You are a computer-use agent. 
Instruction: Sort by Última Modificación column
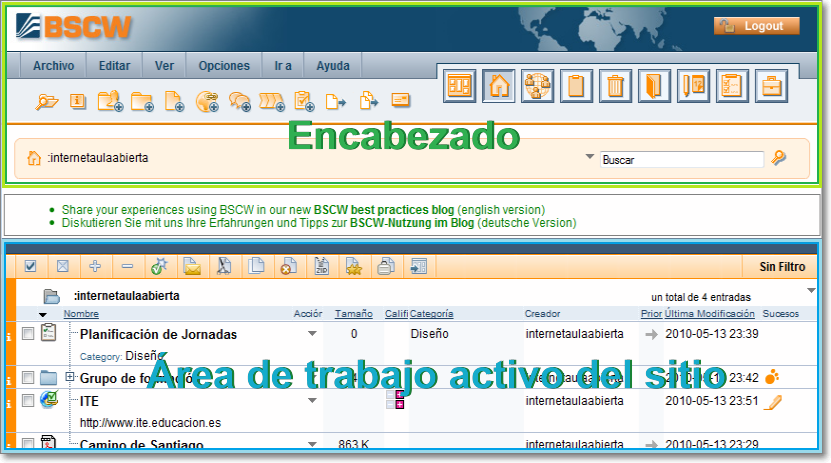click(710, 314)
